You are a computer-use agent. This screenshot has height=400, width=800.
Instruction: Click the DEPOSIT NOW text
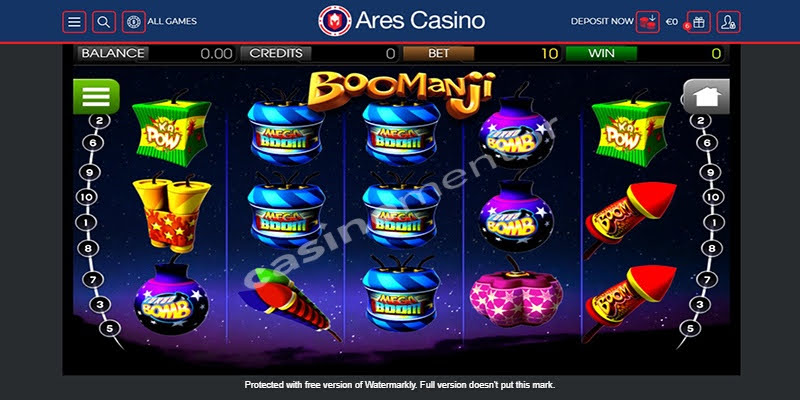click(x=602, y=21)
